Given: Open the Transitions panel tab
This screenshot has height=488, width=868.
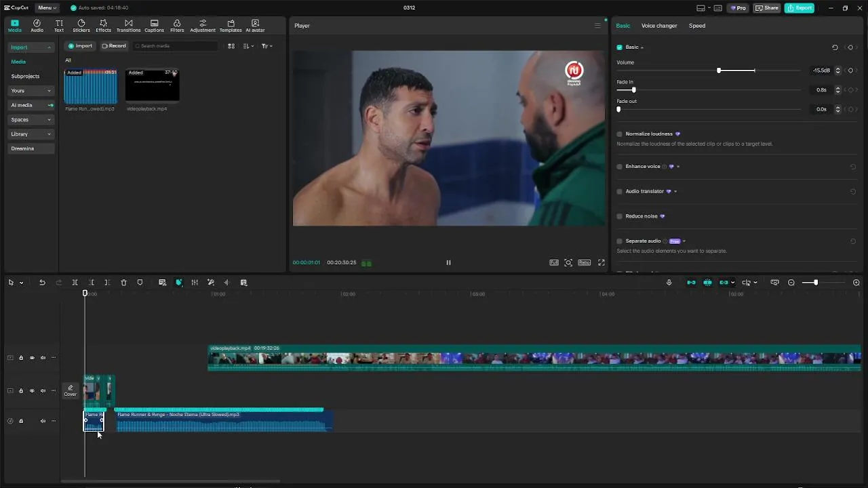Looking at the screenshot, I should click(x=128, y=26).
